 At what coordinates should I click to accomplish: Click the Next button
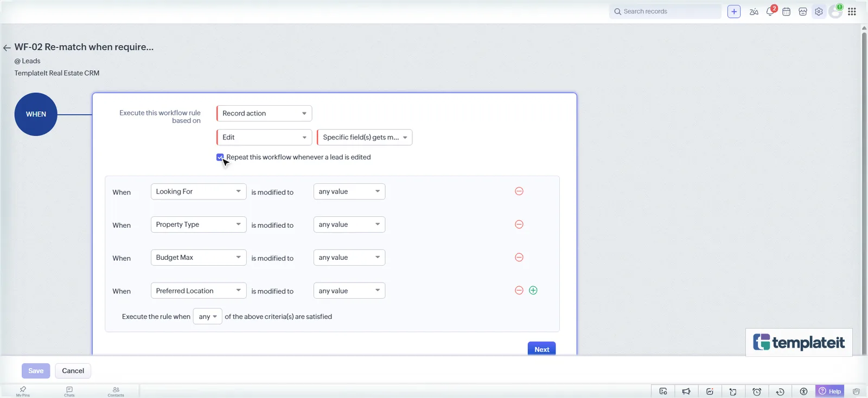(542, 349)
